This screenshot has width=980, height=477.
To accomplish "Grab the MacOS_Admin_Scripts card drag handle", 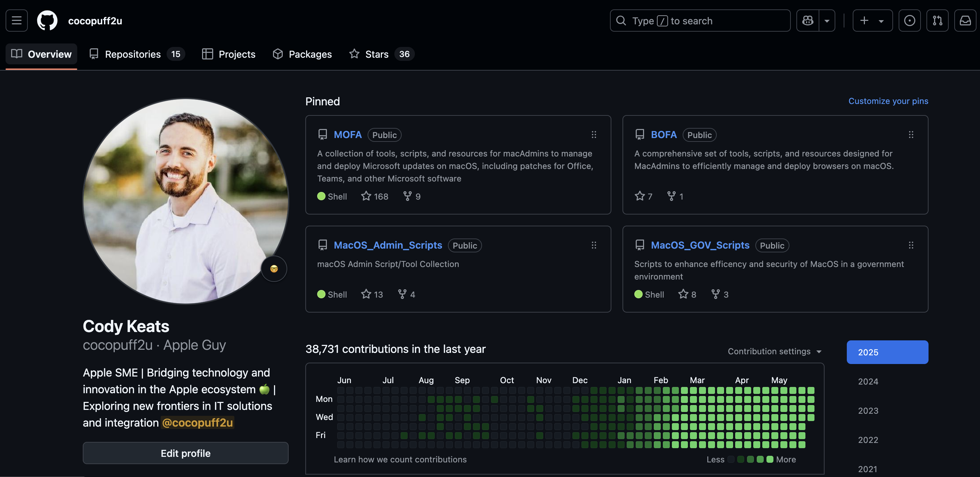I will tap(594, 245).
